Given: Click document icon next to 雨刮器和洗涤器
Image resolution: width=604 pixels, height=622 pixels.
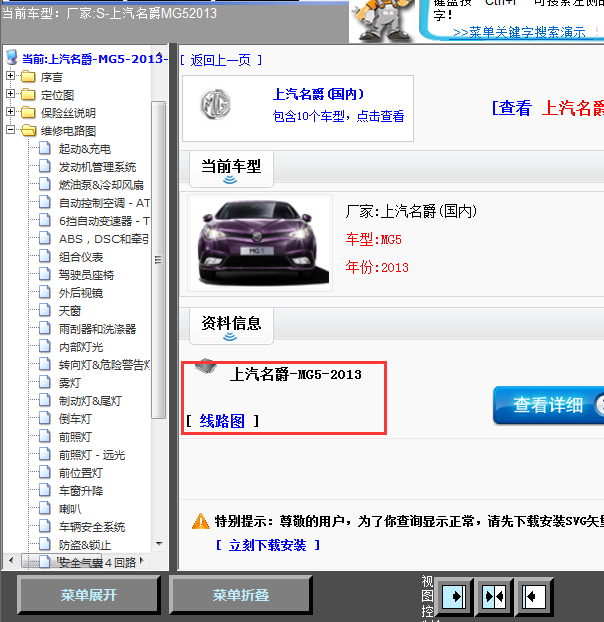Looking at the screenshot, I should (45, 328).
